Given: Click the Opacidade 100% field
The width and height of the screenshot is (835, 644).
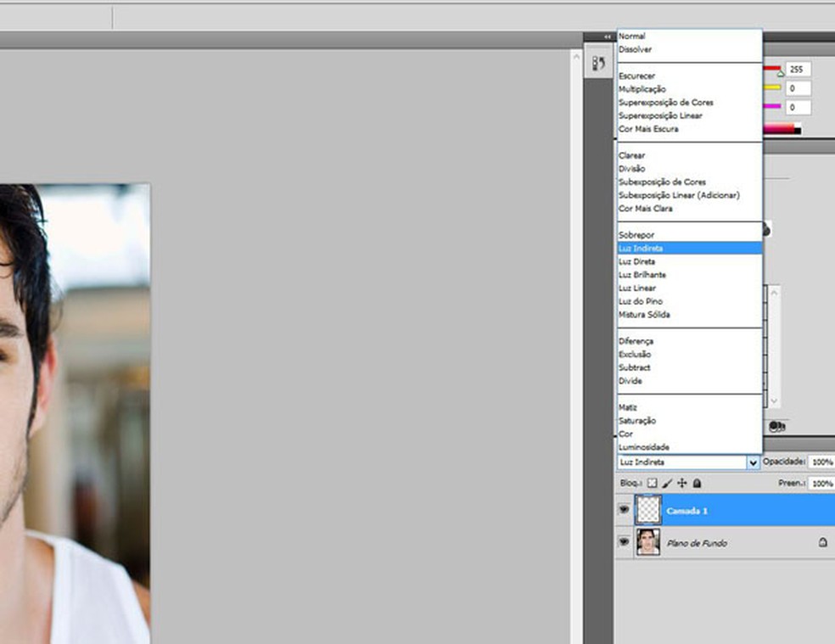Looking at the screenshot, I should (x=821, y=462).
